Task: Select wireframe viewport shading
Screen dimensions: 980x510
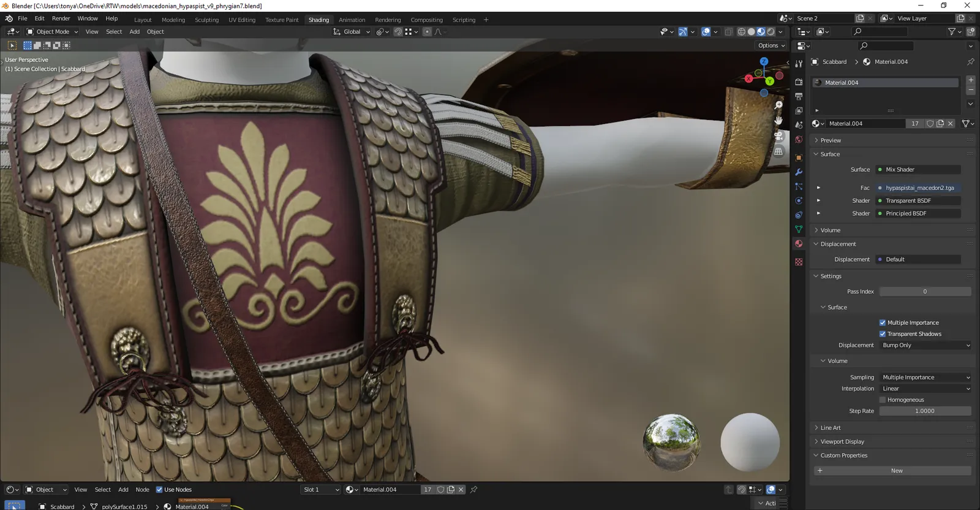Action: click(x=741, y=32)
